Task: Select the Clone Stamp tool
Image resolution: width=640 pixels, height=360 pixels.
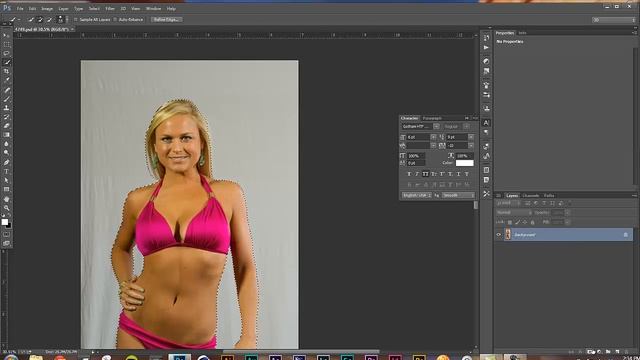Action: (7, 108)
